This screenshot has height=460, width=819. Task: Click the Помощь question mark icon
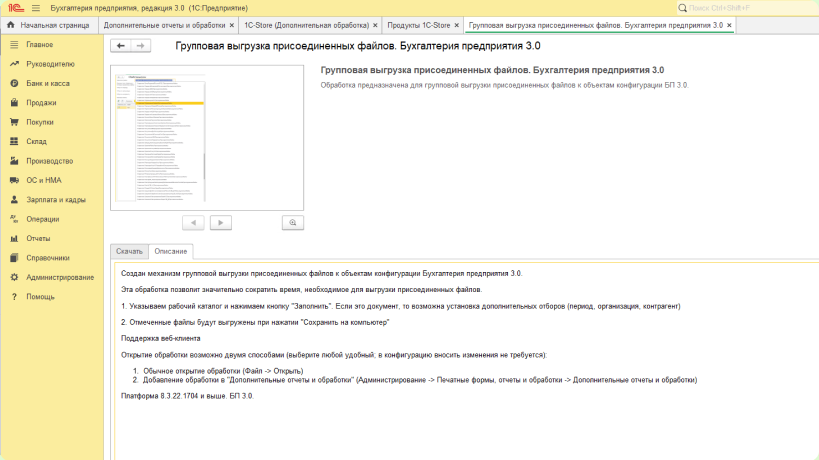point(14,297)
